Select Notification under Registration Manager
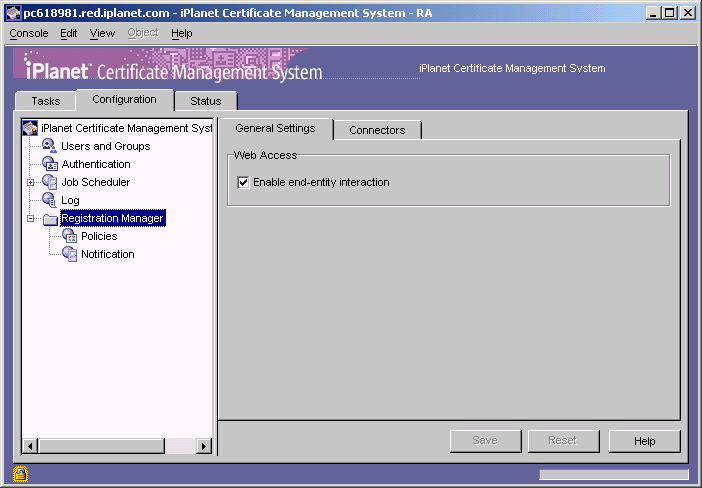This screenshot has height=488, width=702. pos(107,254)
